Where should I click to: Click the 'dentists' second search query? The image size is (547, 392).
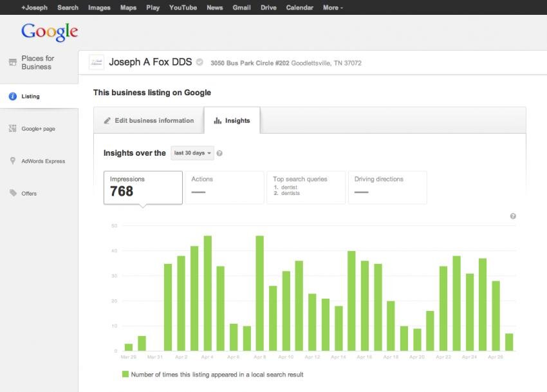[x=291, y=193]
